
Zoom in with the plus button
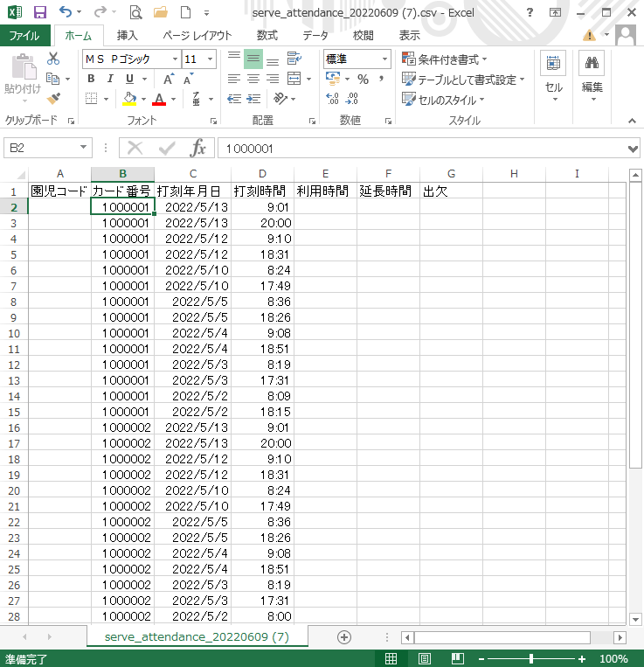[x=582, y=659]
